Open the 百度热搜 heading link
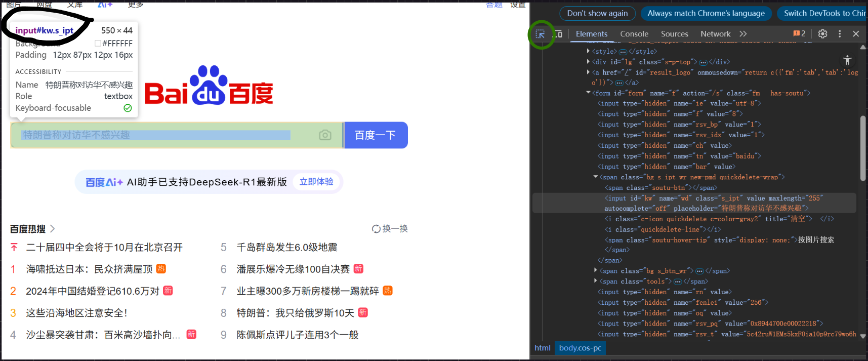Screen dimensions: 868x361 28,229
